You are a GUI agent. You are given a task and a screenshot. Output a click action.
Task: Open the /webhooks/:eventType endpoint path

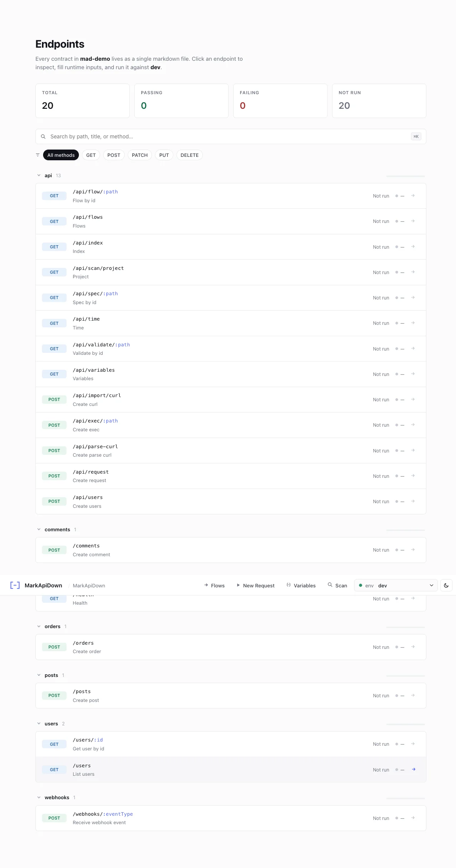click(103, 814)
